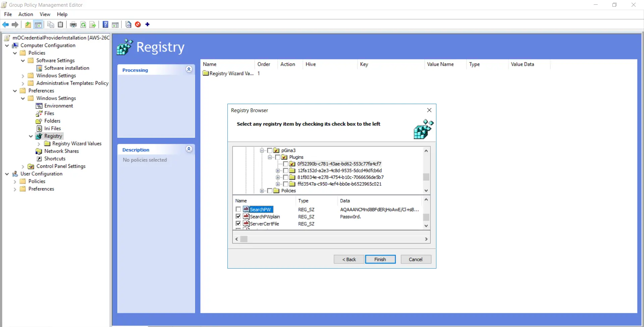The width and height of the screenshot is (644, 327).
Task: Click the key tree vertical scrollbar thumb
Action: coord(426,177)
